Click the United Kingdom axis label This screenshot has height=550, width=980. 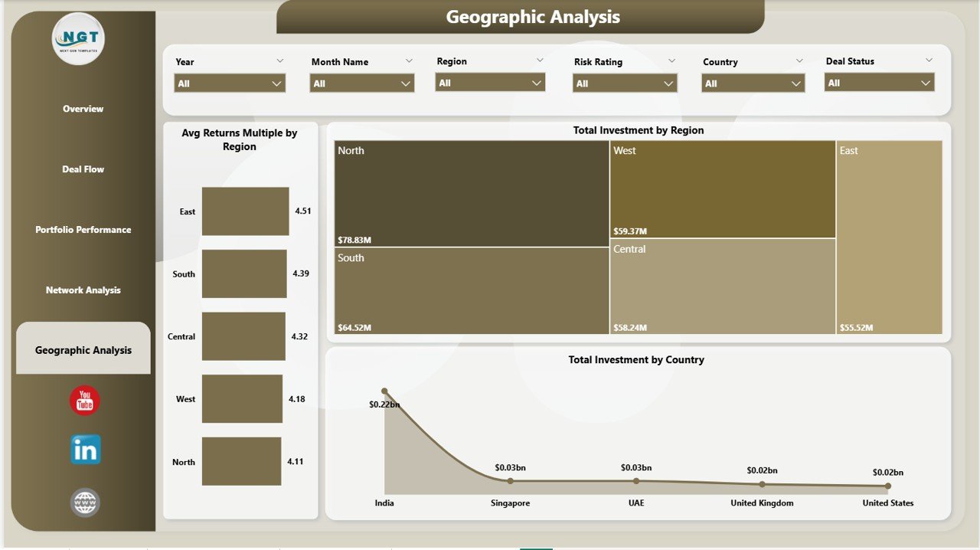pyautogui.click(x=762, y=503)
